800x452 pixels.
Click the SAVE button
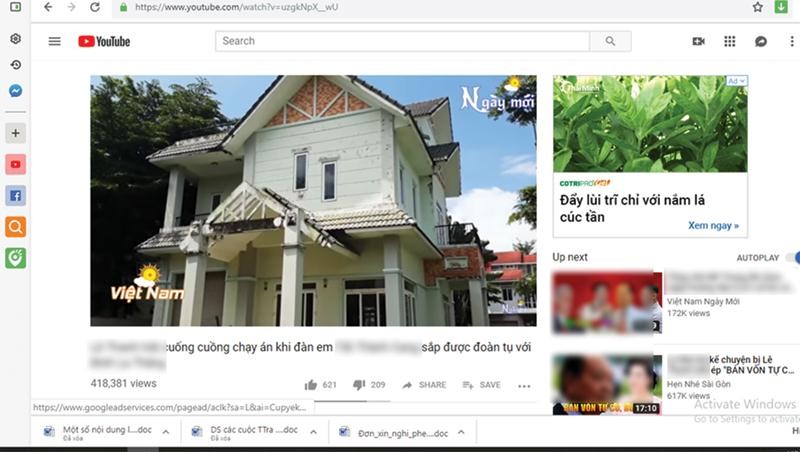point(481,385)
